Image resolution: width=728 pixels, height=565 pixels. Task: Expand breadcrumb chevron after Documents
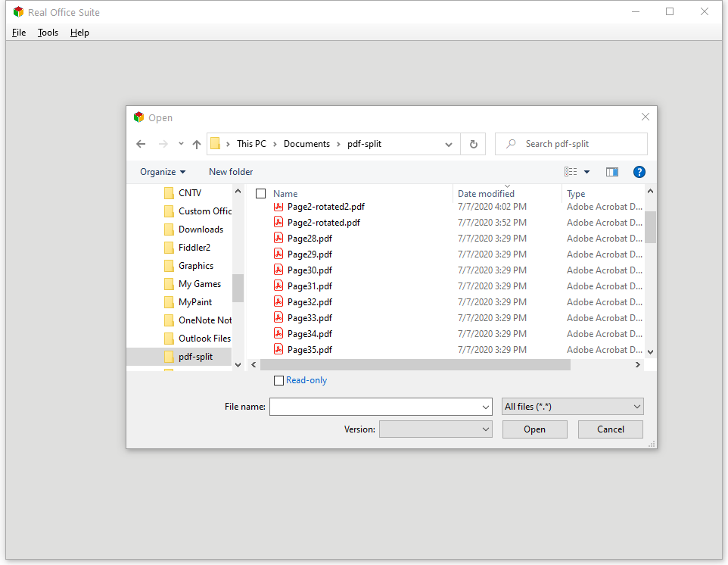[338, 144]
